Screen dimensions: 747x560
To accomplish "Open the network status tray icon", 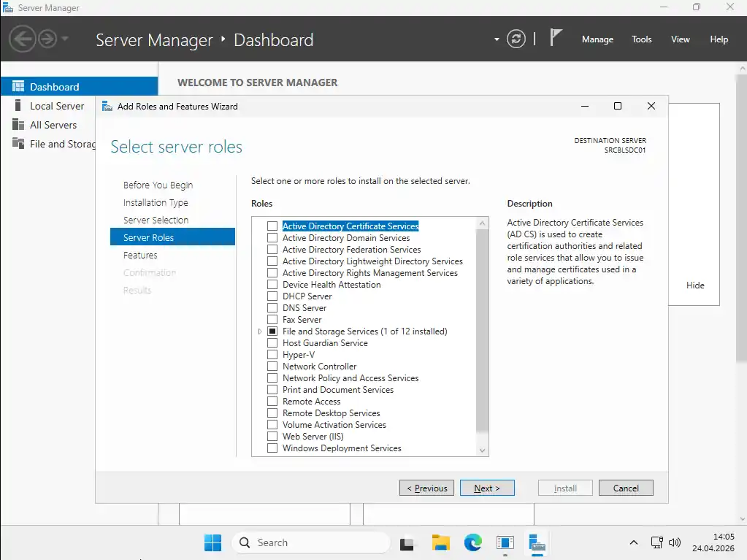I will coord(657,542).
